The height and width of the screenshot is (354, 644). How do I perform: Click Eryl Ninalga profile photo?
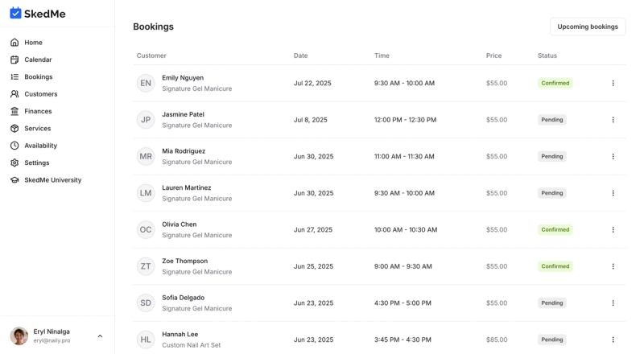(x=19, y=336)
